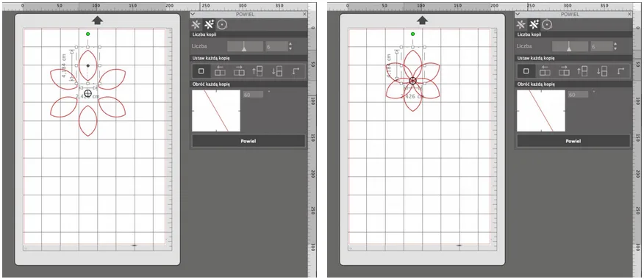The height and width of the screenshot is (279, 644).
Task: Increase copy count with up arrow, right panel
Action: (615, 44)
